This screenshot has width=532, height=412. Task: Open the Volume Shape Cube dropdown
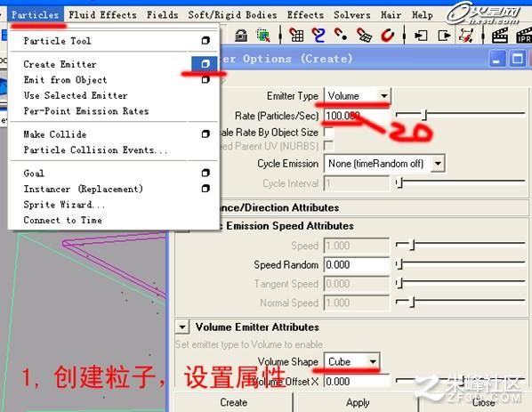click(351, 362)
